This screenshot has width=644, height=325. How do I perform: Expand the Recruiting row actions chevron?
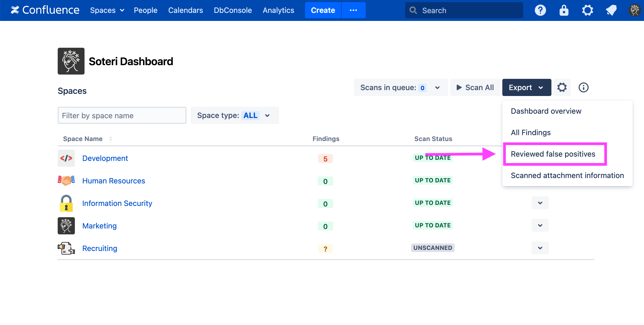point(540,248)
